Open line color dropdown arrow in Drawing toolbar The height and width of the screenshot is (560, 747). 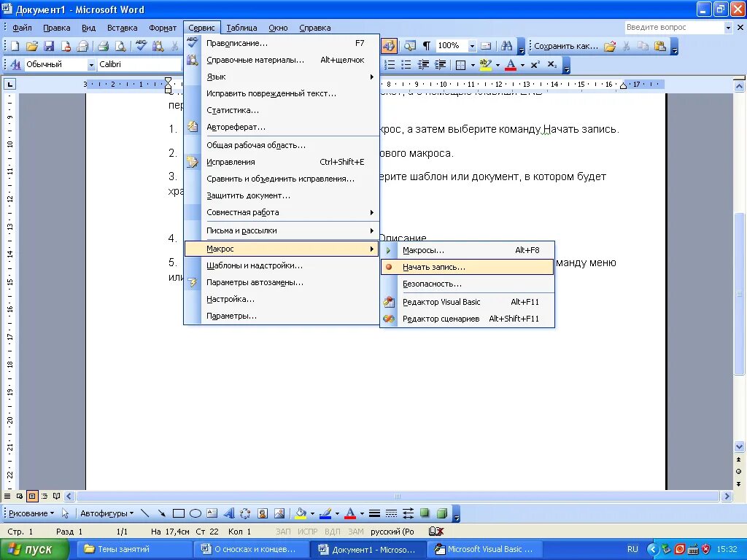pos(337,513)
